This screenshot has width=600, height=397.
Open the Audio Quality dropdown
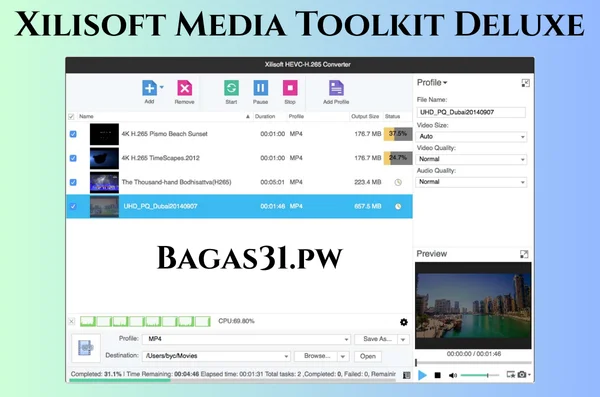pyautogui.click(x=471, y=182)
